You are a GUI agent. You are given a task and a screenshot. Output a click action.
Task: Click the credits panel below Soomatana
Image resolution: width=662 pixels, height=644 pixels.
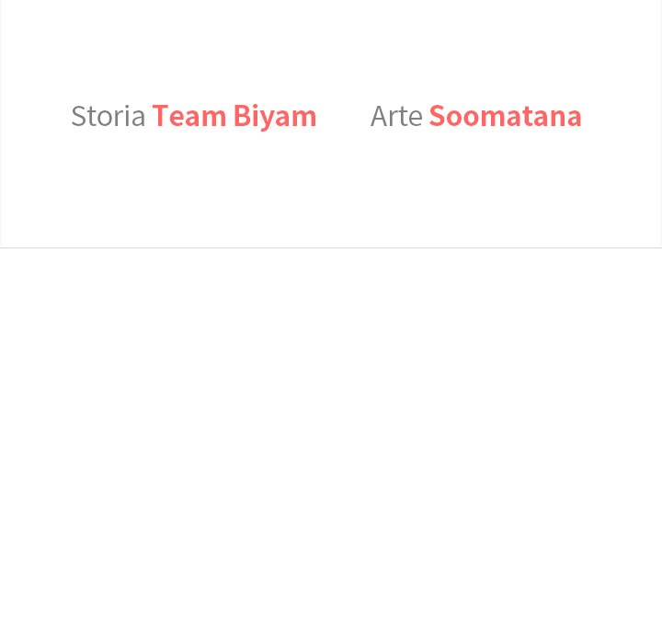[x=505, y=184]
